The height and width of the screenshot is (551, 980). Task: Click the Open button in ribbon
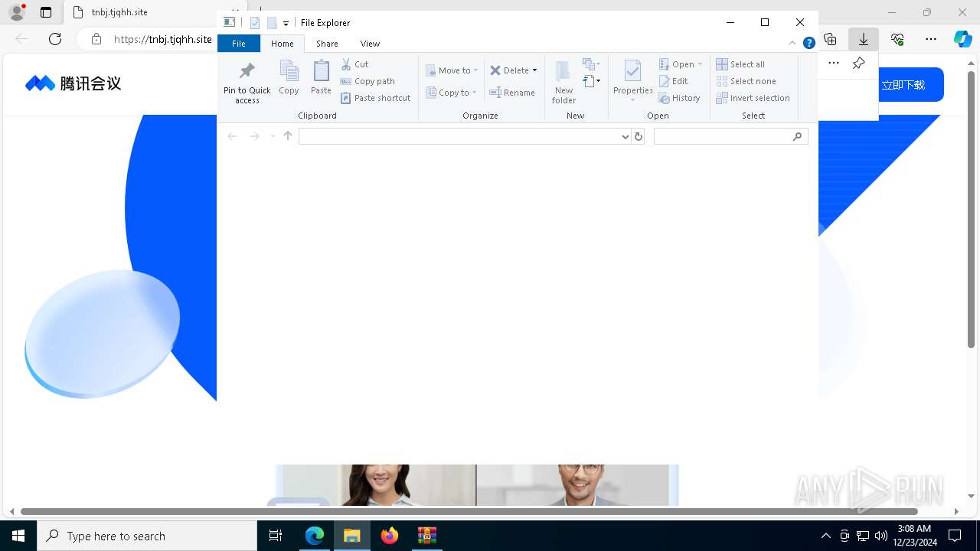click(x=681, y=64)
